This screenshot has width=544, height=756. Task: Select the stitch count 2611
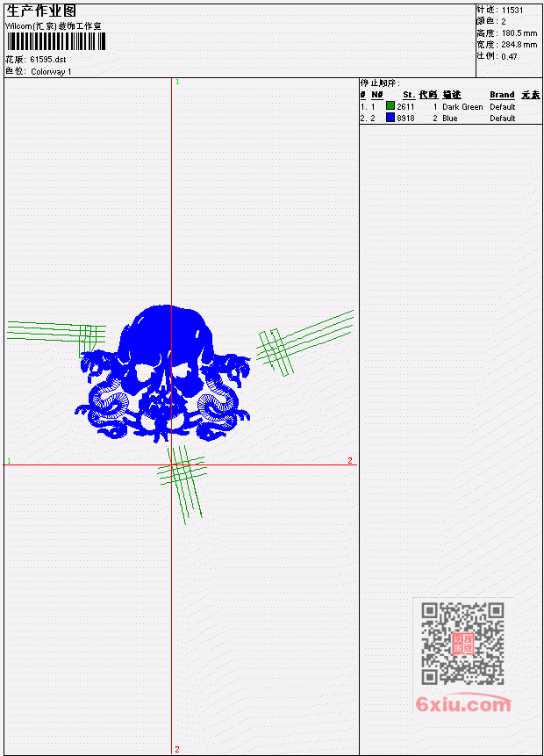pos(405,106)
